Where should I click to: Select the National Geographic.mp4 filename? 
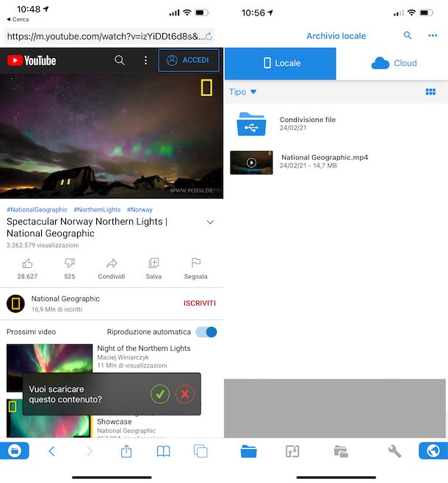[325, 157]
